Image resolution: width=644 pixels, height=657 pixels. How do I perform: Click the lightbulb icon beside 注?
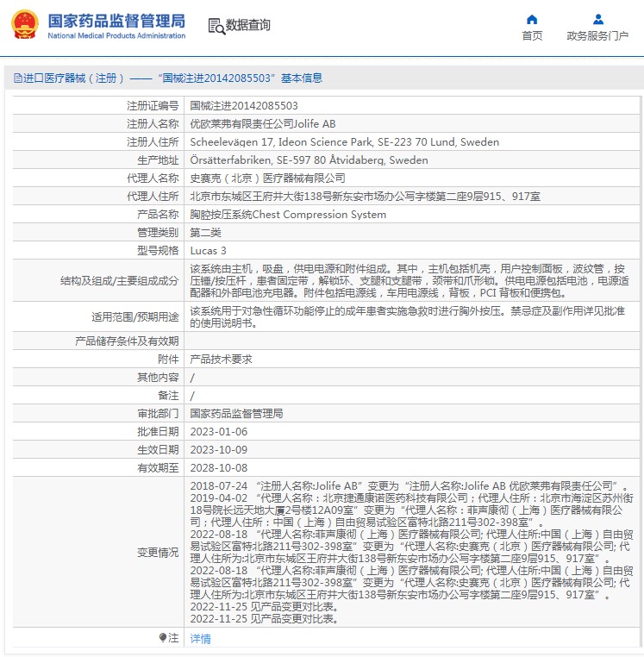coord(163,638)
